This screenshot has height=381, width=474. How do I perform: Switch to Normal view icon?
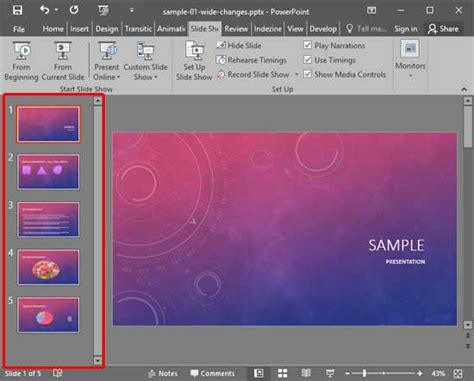pos(259,373)
